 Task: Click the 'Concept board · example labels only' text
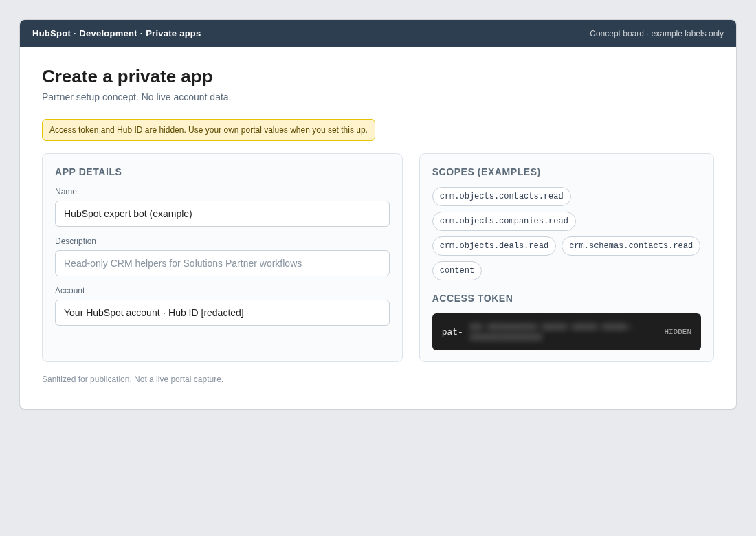click(656, 34)
